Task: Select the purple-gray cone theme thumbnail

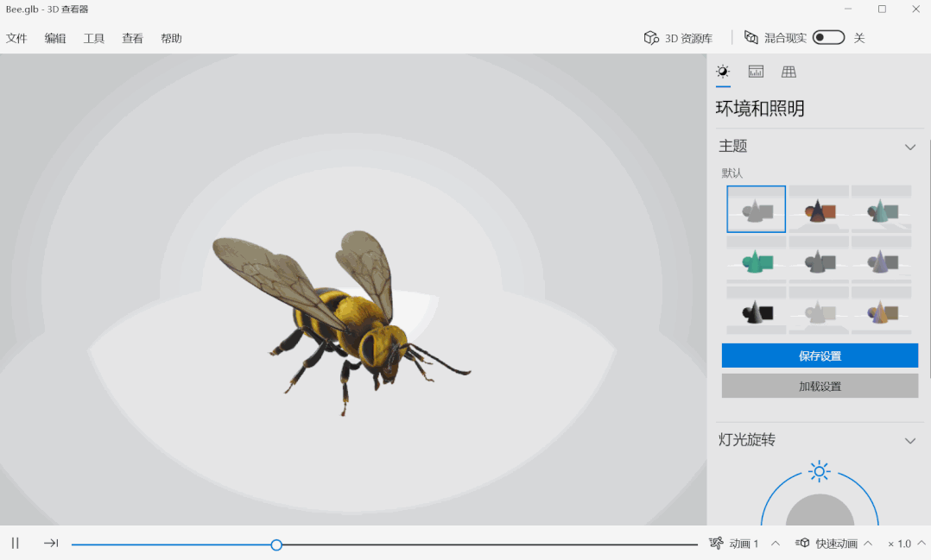Action: tap(881, 260)
